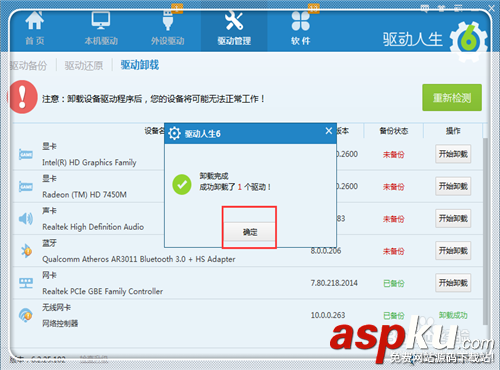Switch to 驱动还原 sub-tab
The image size is (500, 370).
[x=84, y=65]
